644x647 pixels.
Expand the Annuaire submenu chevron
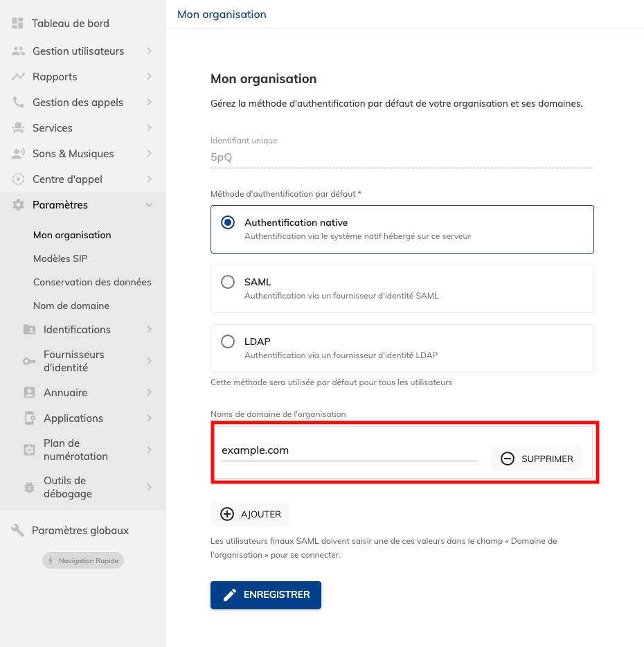coord(149,392)
